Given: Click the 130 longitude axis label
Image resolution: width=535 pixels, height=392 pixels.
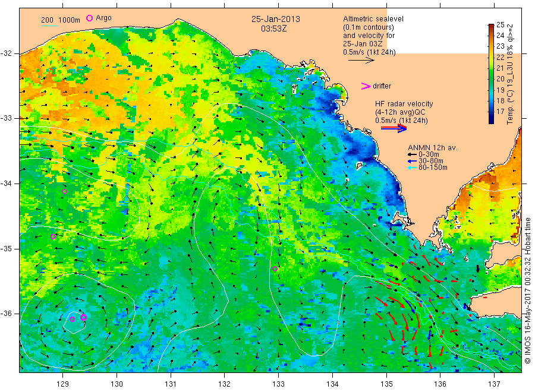Looking at the screenshot, I should 117,384.
